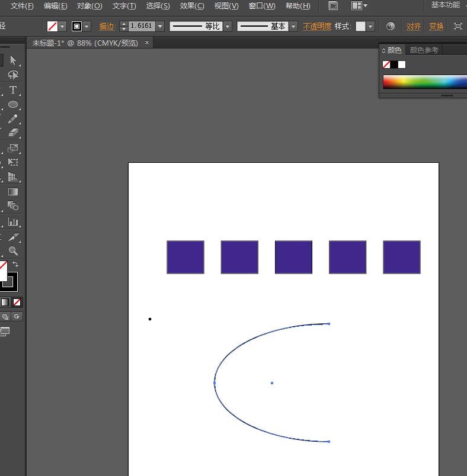Image resolution: width=467 pixels, height=476 pixels.
Task: Open the Adobe Bridge button
Action: coord(333,6)
